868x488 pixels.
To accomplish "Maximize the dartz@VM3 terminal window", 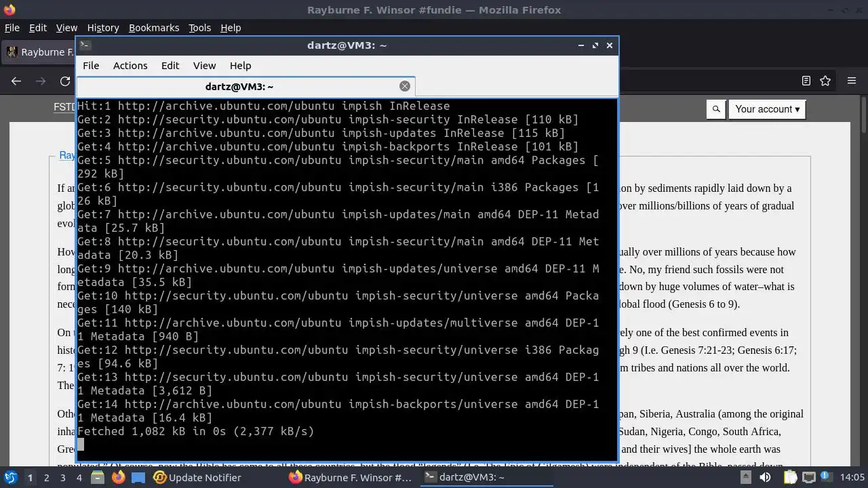I will (595, 45).
